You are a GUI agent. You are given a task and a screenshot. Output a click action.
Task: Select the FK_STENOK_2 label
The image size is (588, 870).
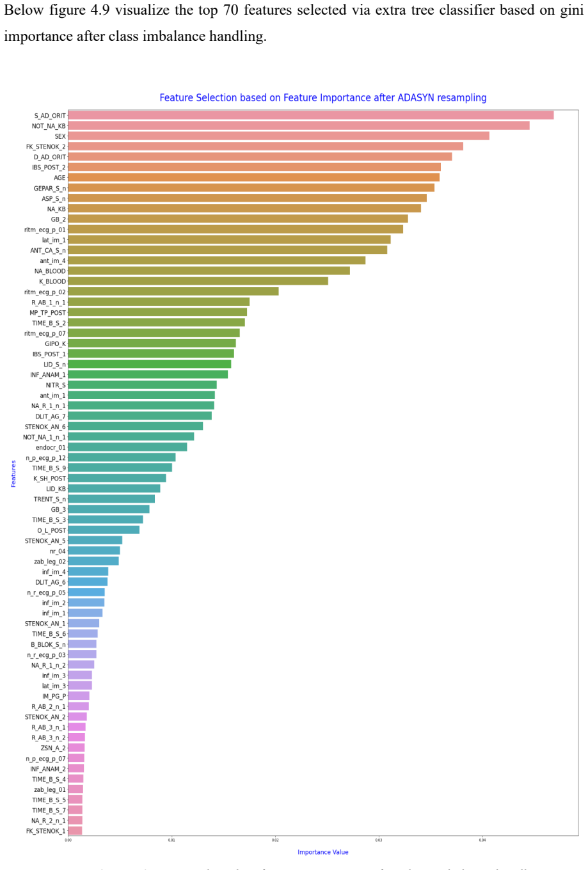point(45,146)
